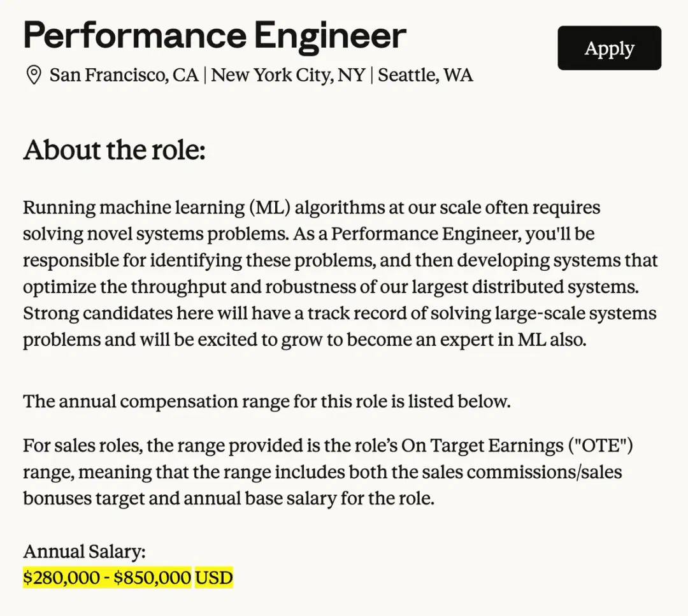Click the Seattle, WA location text
This screenshot has width=688, height=616.
(425, 75)
